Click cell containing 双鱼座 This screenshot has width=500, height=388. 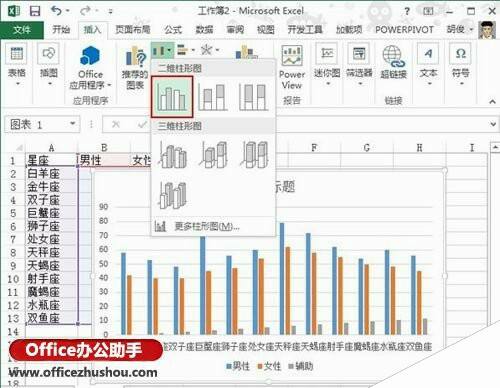click(51, 318)
